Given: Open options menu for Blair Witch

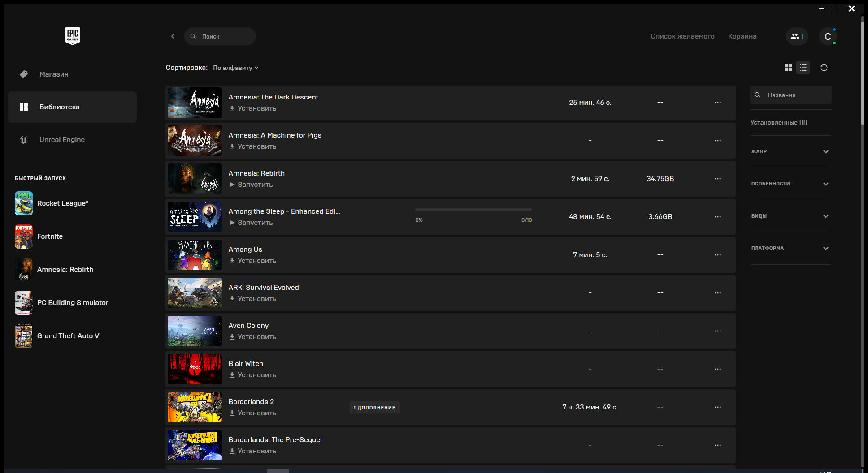Looking at the screenshot, I should 718,369.
